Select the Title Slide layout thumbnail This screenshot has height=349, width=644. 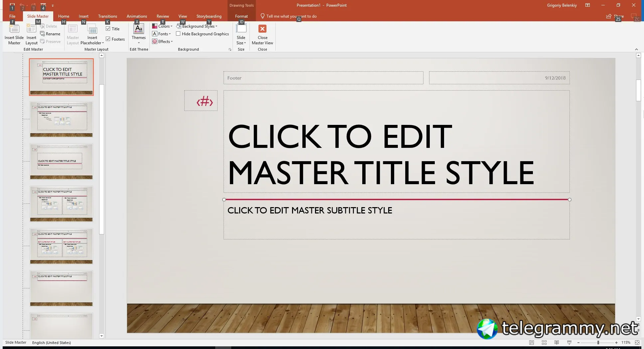click(x=61, y=77)
